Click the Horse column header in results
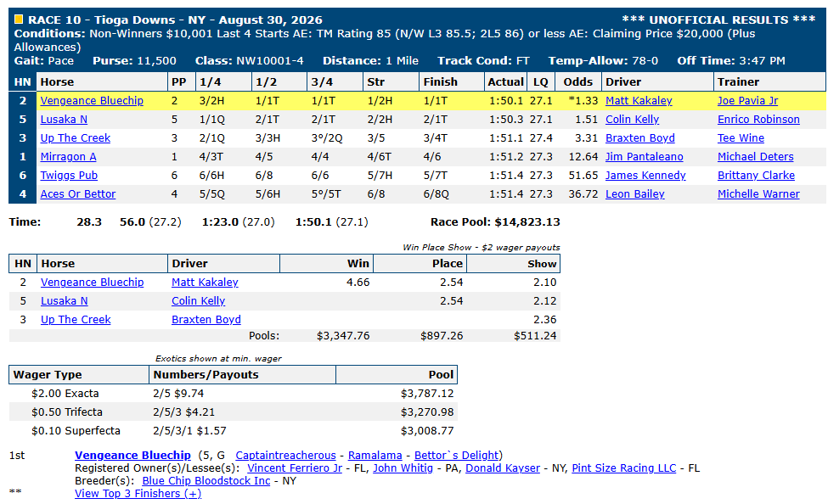 [102, 81]
